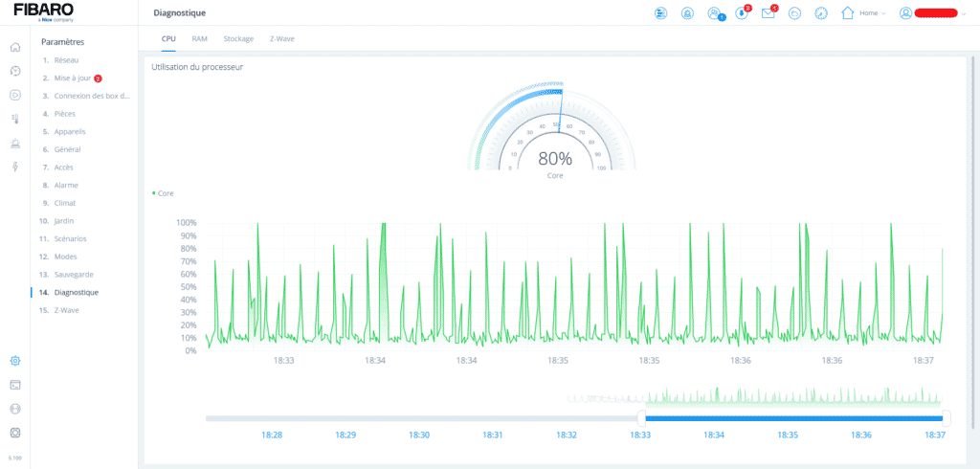
Task: Click the right handle of time range slider
Action: 947,418
